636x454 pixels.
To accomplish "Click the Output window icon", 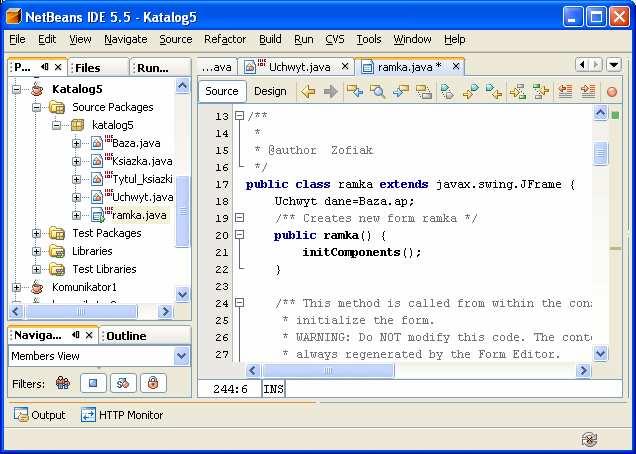I will coord(21,415).
